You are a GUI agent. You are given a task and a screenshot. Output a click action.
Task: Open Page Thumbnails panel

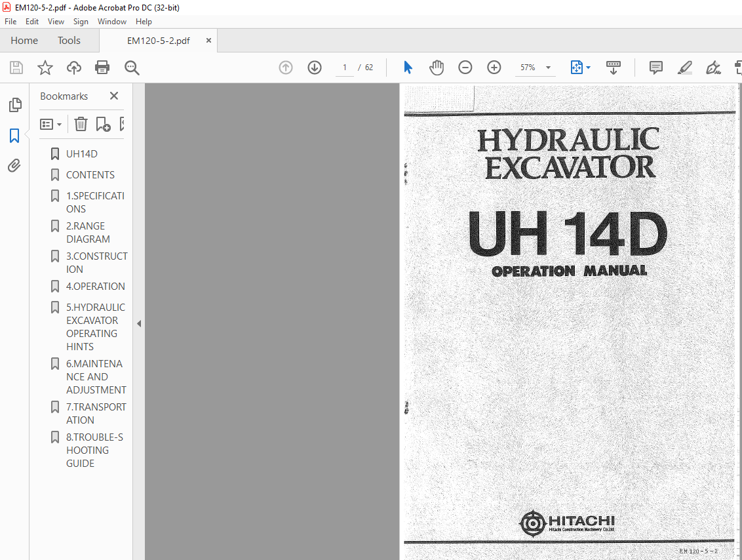(14, 105)
